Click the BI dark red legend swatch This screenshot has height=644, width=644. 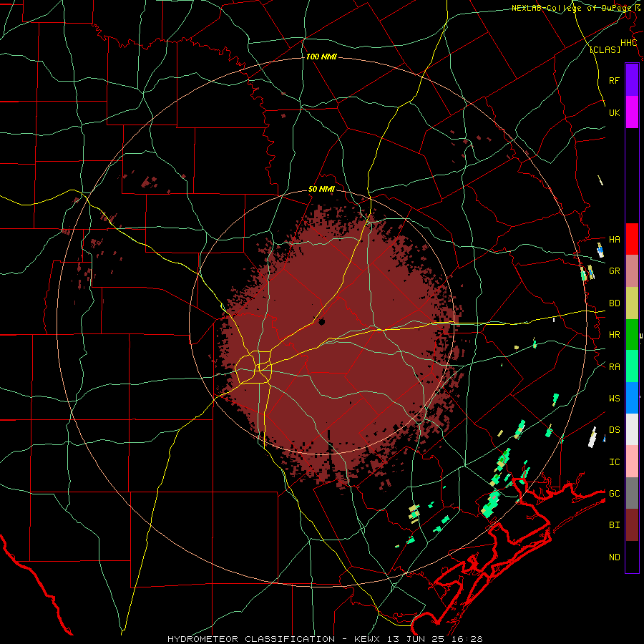(x=632, y=525)
